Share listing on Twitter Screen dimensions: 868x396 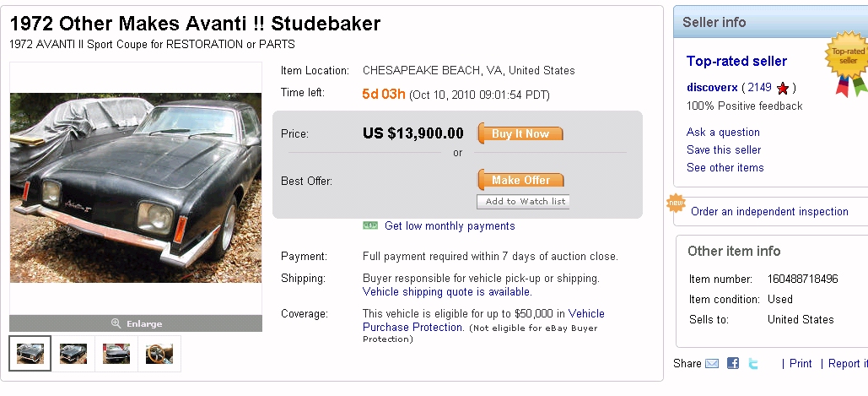(753, 363)
